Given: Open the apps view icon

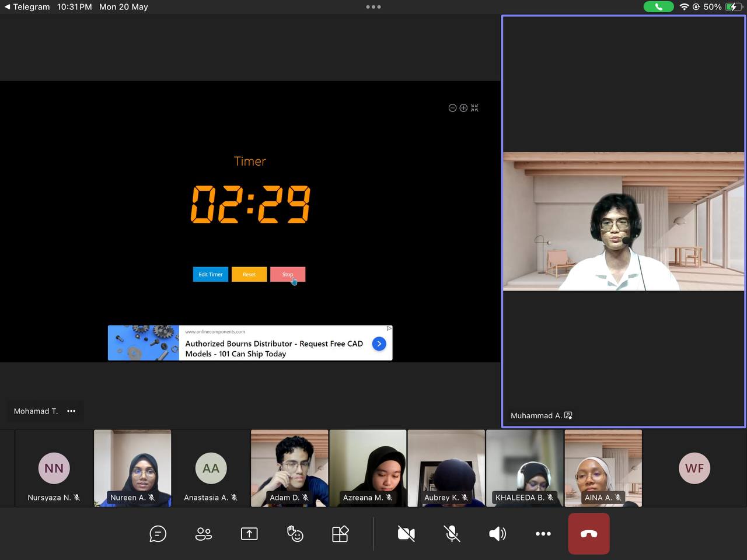Looking at the screenshot, I should 340,534.
